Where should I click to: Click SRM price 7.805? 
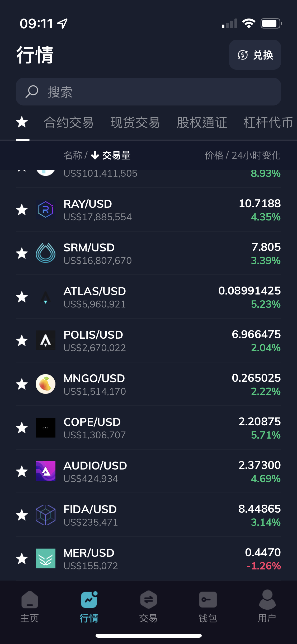coord(266,247)
